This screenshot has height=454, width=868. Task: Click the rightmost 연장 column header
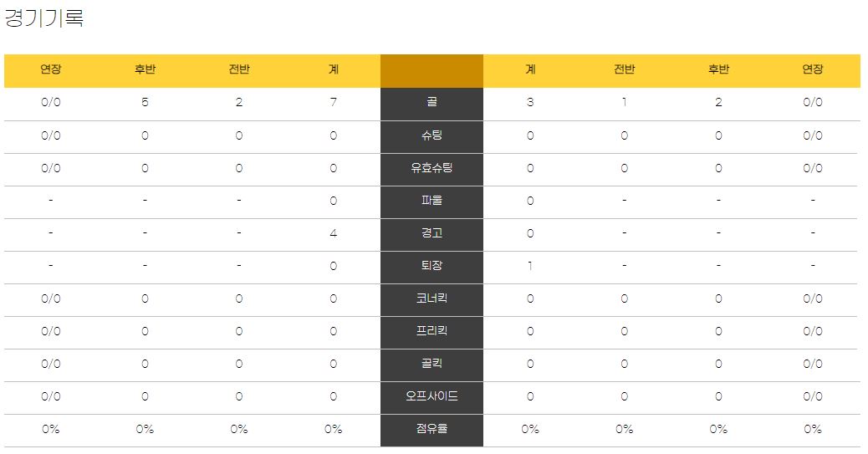(x=813, y=69)
